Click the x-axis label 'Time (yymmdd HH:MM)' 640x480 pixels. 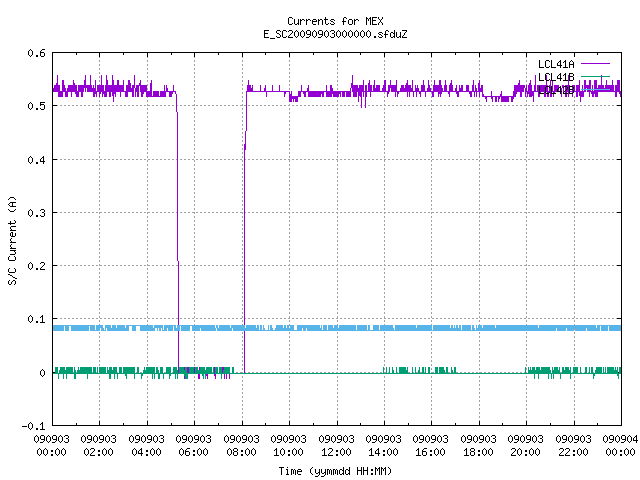click(x=335, y=471)
